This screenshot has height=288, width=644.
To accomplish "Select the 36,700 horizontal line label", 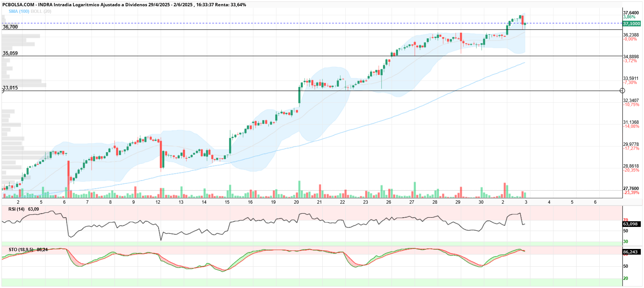I will [10, 27].
